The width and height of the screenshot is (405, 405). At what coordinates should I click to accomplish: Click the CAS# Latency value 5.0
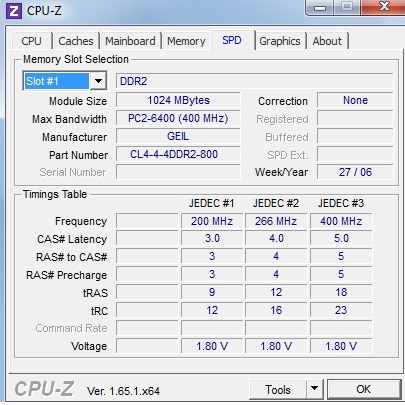pos(341,239)
